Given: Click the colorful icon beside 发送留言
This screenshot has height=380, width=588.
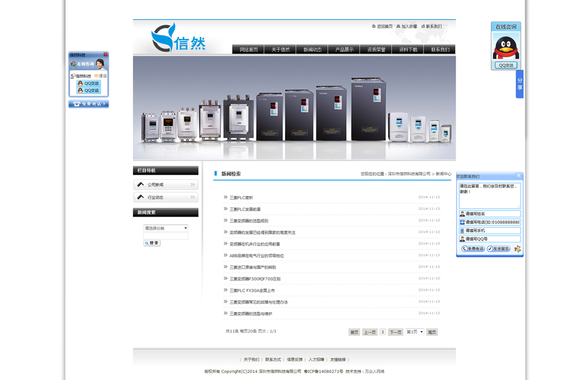Looking at the screenshot, I should click(517, 249).
